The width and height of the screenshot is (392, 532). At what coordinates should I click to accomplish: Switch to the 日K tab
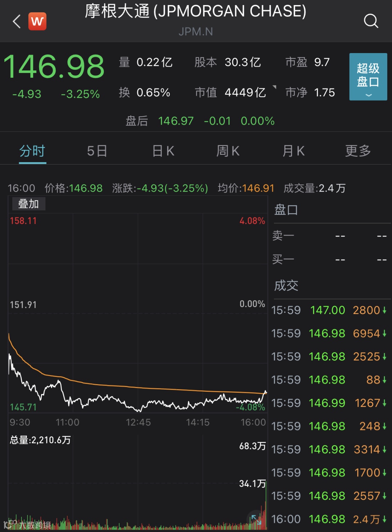point(163,151)
